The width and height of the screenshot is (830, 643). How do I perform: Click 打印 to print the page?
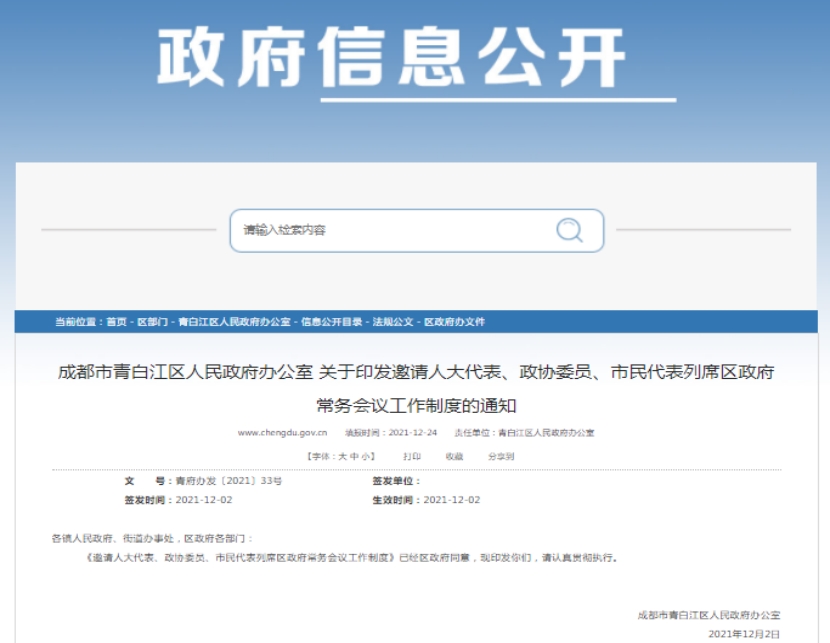pos(411,456)
